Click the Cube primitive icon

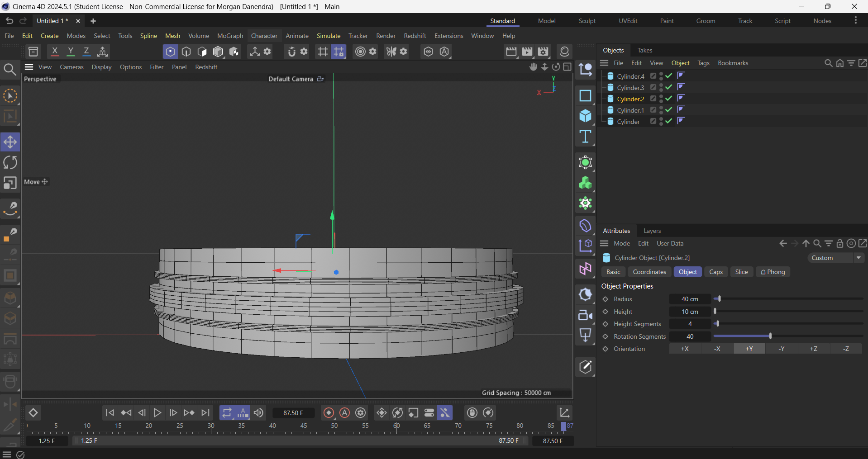coord(585,116)
